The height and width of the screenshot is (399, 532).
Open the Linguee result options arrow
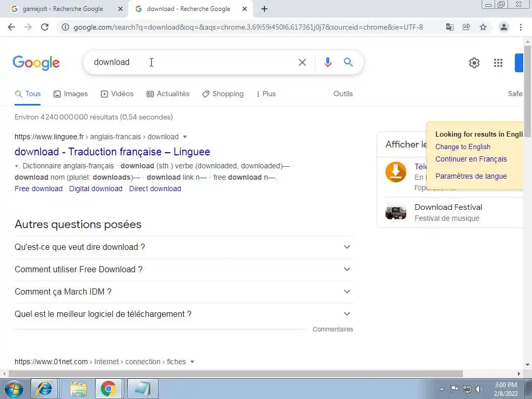click(x=185, y=137)
